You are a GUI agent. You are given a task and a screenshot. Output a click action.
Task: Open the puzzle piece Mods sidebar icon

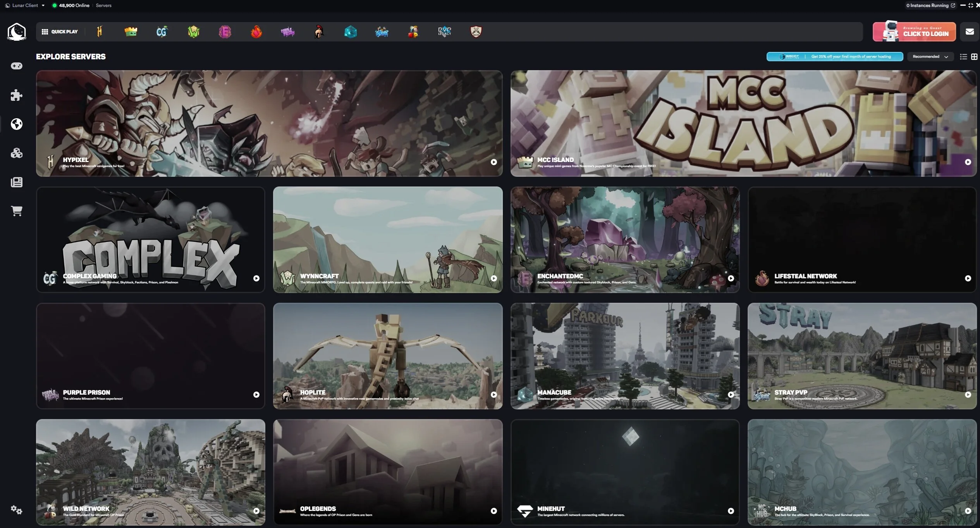[16, 95]
